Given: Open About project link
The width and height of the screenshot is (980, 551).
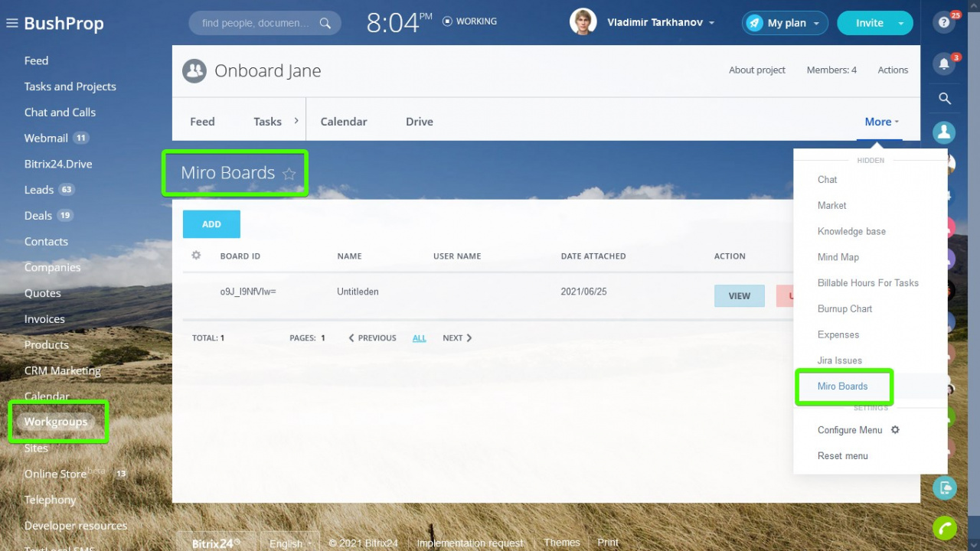Looking at the screenshot, I should click(757, 70).
